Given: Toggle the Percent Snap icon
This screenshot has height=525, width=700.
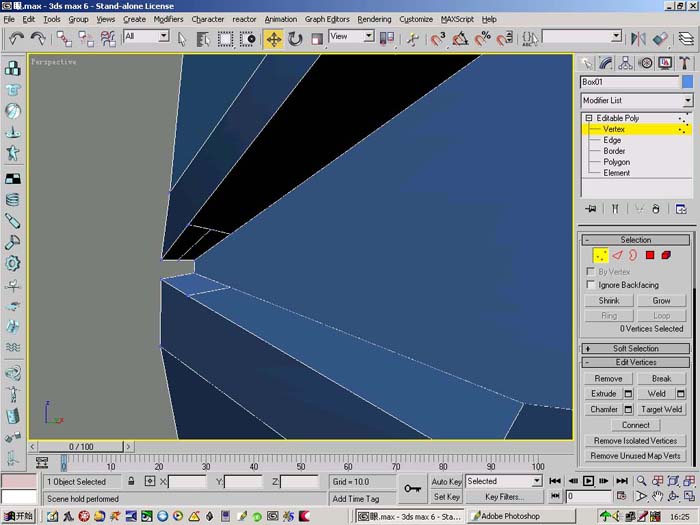Looking at the screenshot, I should click(x=483, y=39).
